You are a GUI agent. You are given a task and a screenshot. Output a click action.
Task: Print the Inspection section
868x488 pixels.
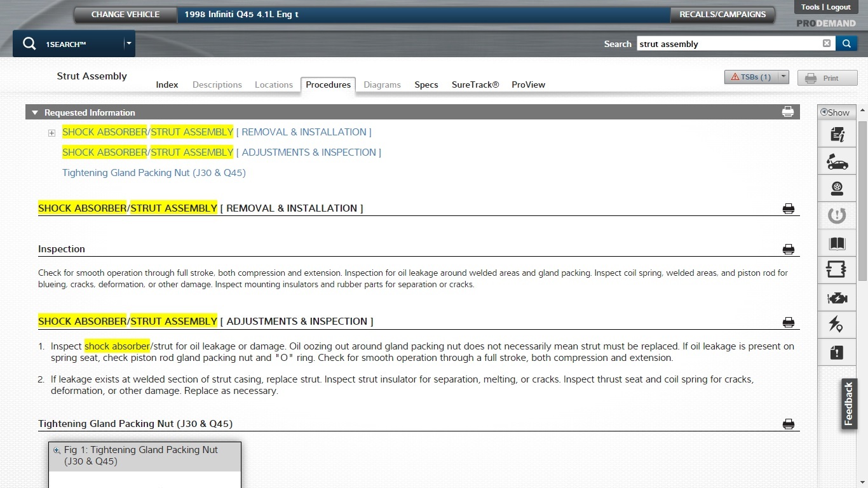point(789,249)
